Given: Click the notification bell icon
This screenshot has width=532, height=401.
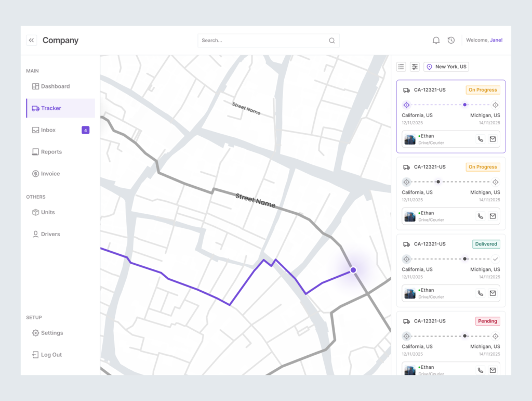Looking at the screenshot, I should (x=436, y=40).
